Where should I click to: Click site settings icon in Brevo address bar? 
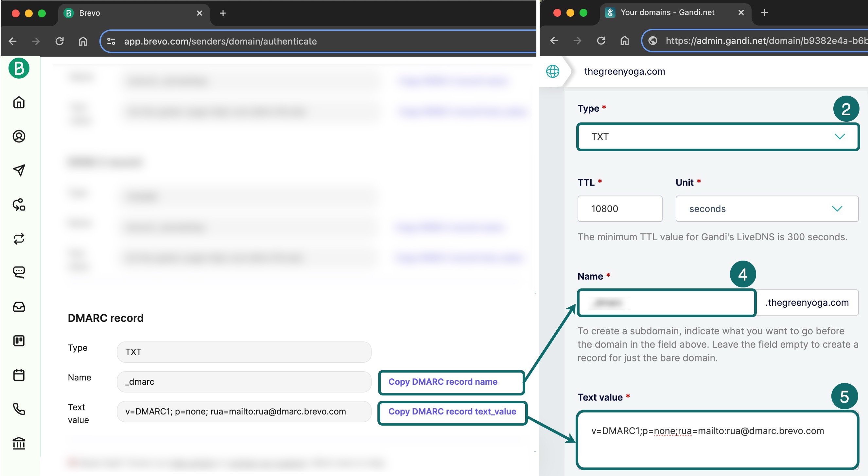pyautogui.click(x=111, y=41)
